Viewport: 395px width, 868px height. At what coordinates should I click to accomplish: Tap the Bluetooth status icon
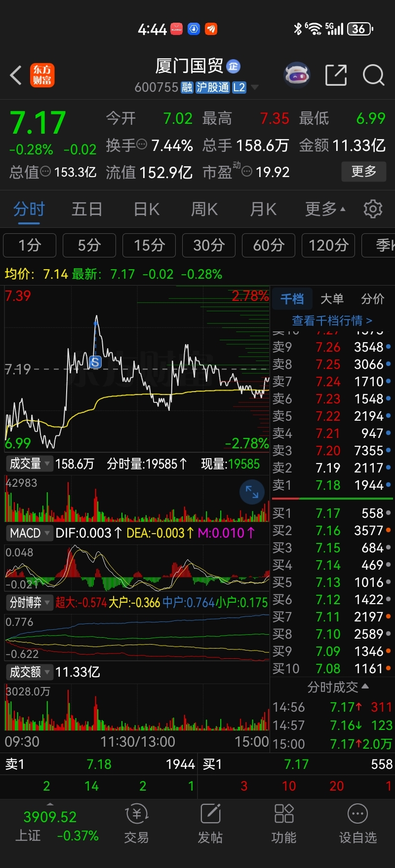tap(297, 29)
